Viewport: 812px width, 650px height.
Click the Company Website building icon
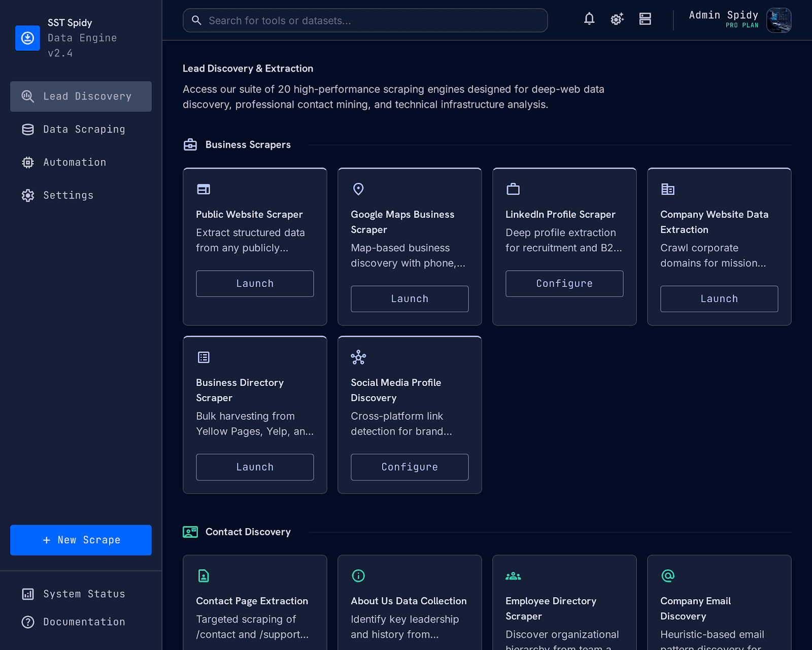point(668,189)
